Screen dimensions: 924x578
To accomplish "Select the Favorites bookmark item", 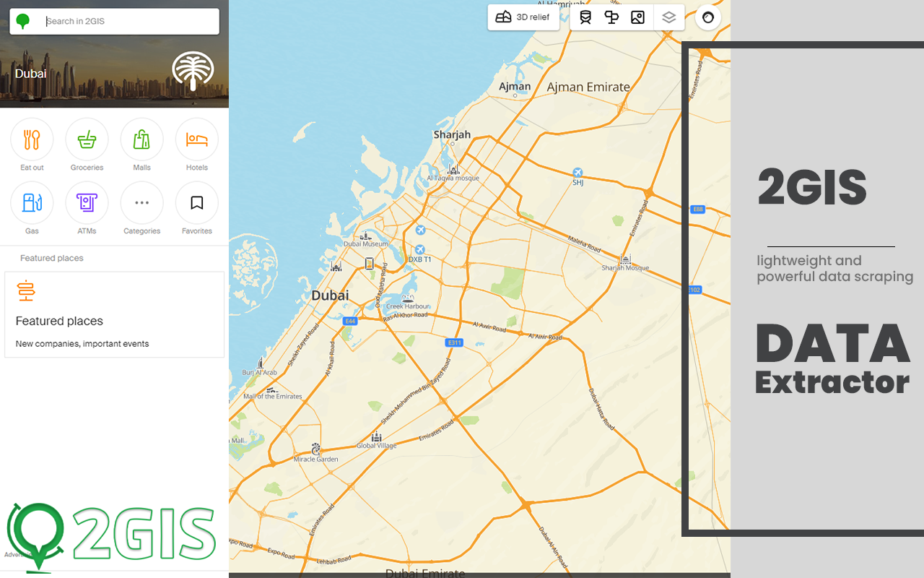I will click(196, 203).
